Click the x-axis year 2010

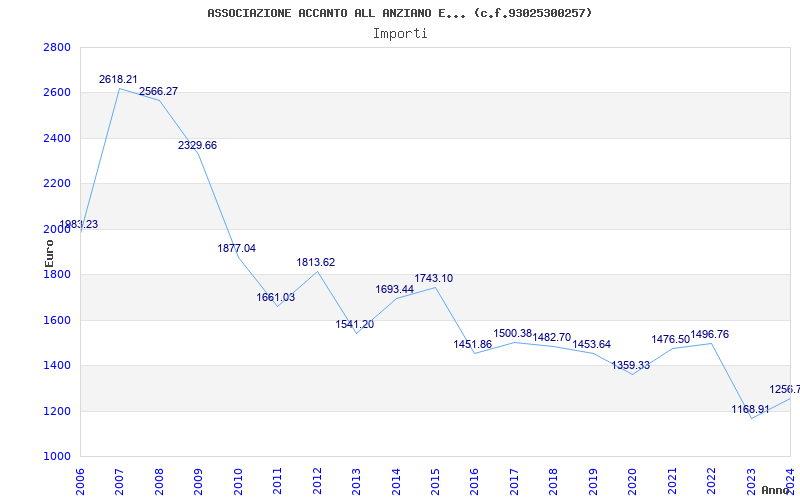pyautogui.click(x=238, y=482)
